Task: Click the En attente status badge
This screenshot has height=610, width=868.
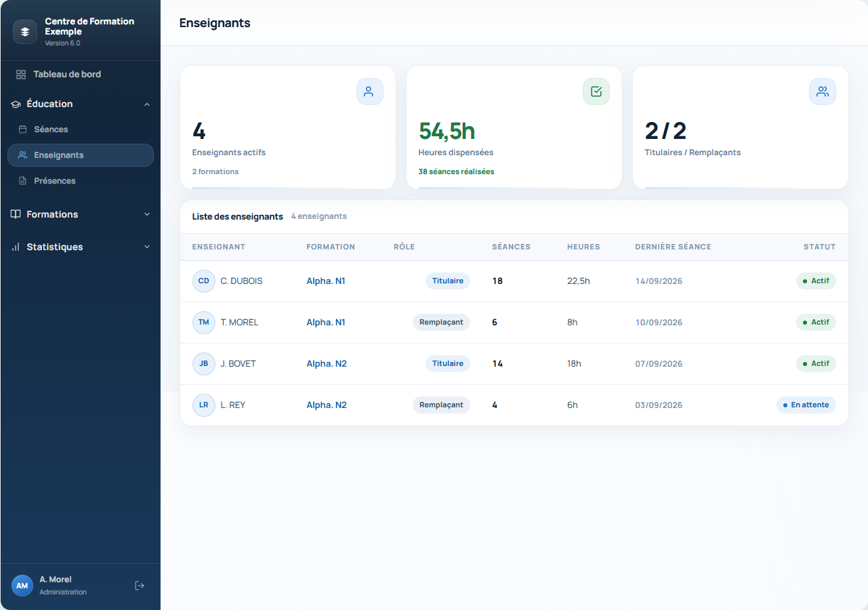Action: pyautogui.click(x=806, y=405)
